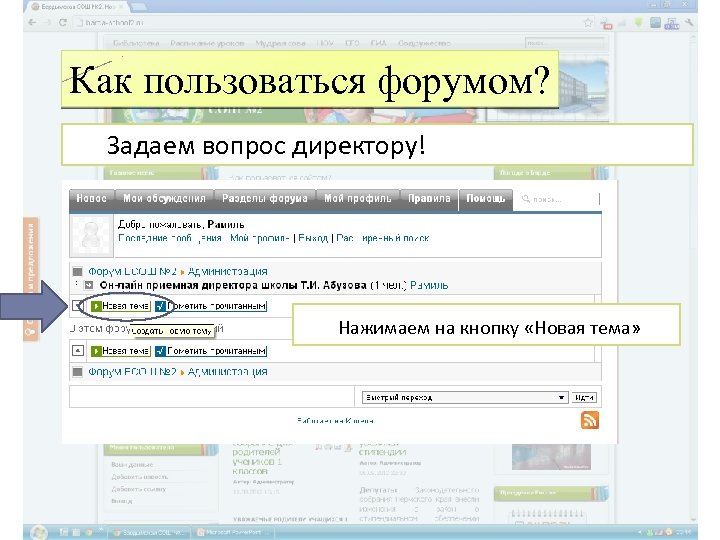Reload the page with the refresh icon
The height and width of the screenshot is (540, 720).
[63, 22]
